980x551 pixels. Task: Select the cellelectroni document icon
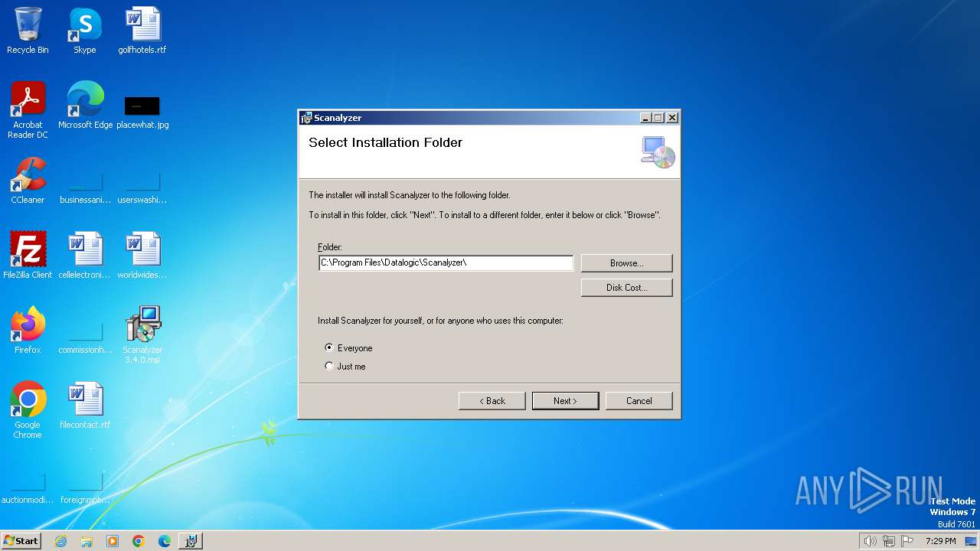85,256
